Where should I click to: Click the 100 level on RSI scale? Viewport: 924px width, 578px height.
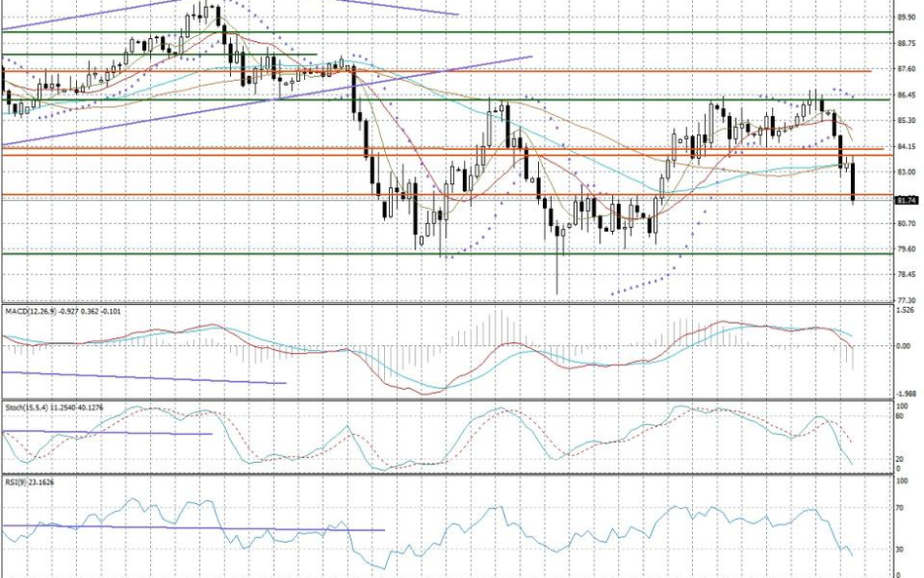coord(903,482)
